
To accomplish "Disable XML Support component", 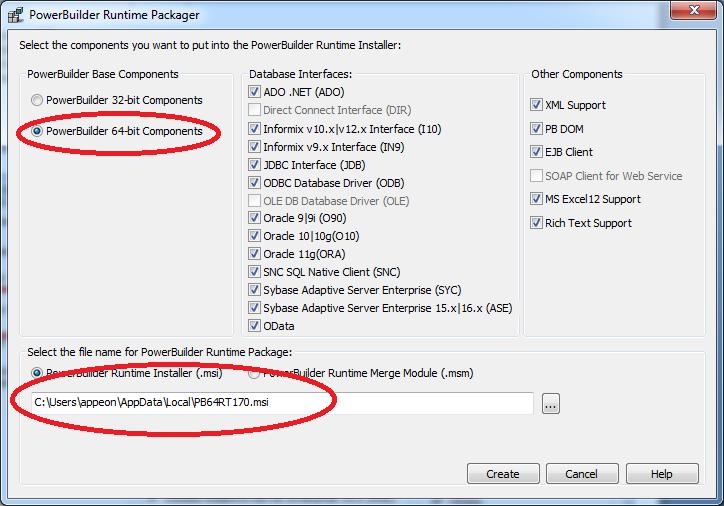I will coord(537,105).
